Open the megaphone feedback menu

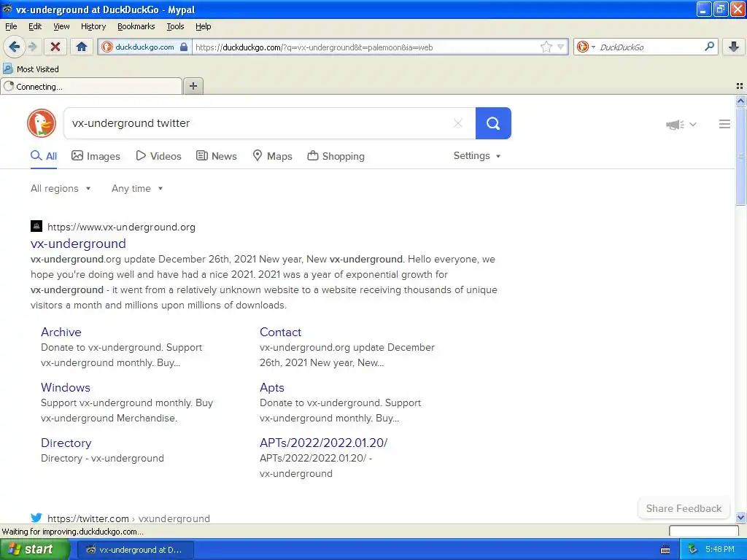coord(681,125)
